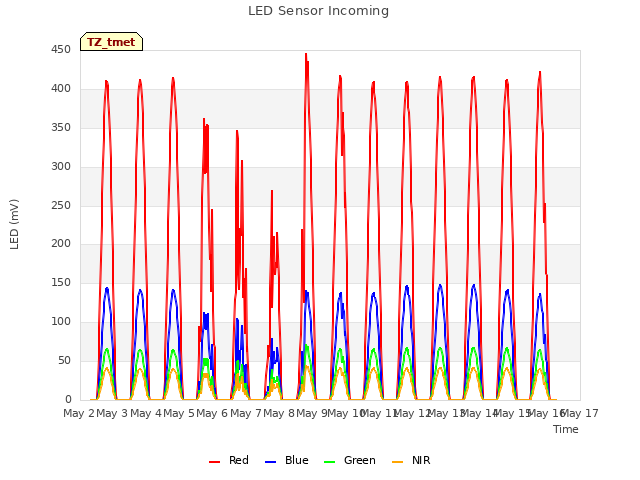Screen dimensions: 640x480
Task: Click the Time x-axis label
Action: (x=566, y=429)
